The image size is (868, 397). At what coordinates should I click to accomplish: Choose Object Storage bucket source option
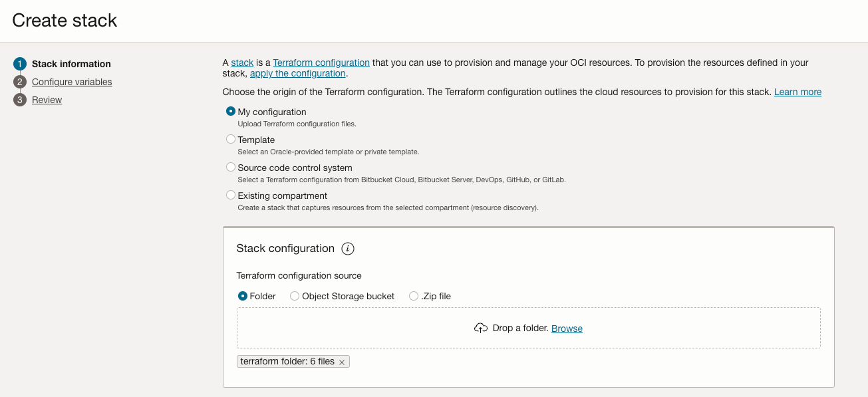[x=295, y=296]
